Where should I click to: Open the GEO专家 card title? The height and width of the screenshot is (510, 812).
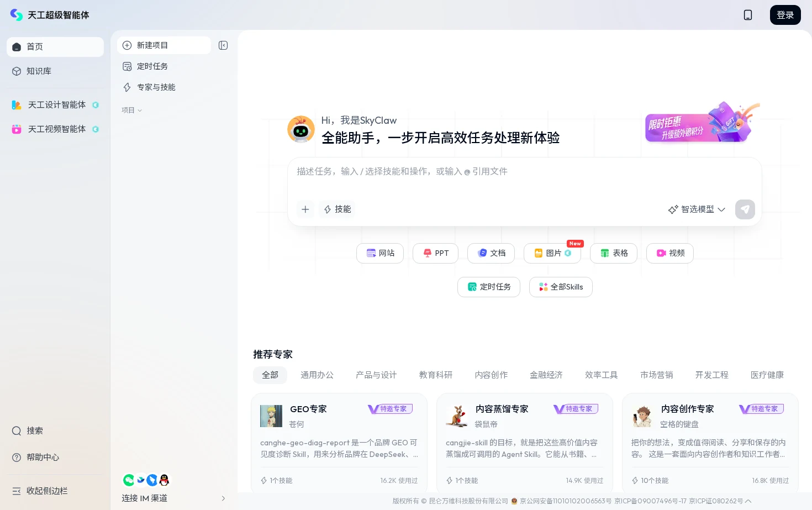pos(308,409)
